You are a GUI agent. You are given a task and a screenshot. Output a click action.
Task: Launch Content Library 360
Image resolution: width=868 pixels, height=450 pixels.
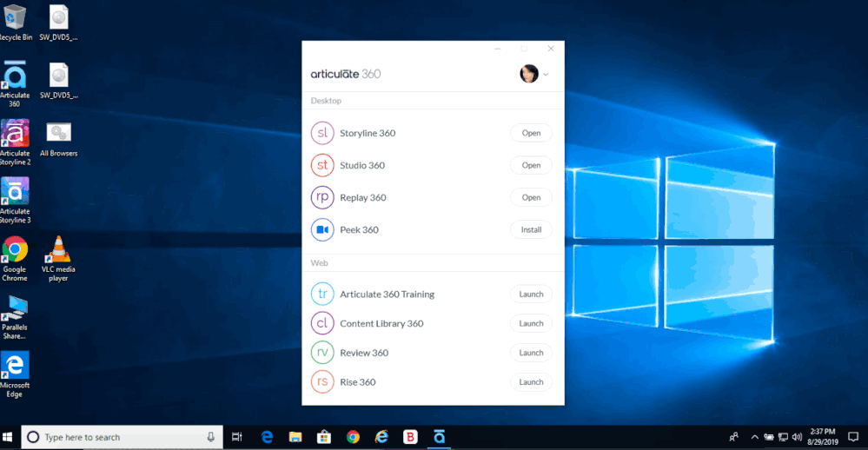click(531, 323)
